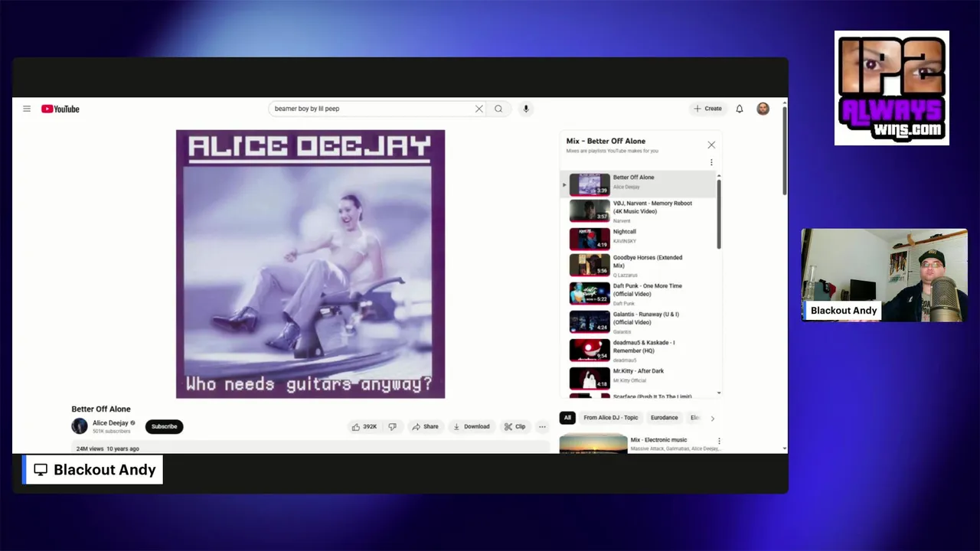Download the video
The image size is (980, 551).
coord(471,426)
